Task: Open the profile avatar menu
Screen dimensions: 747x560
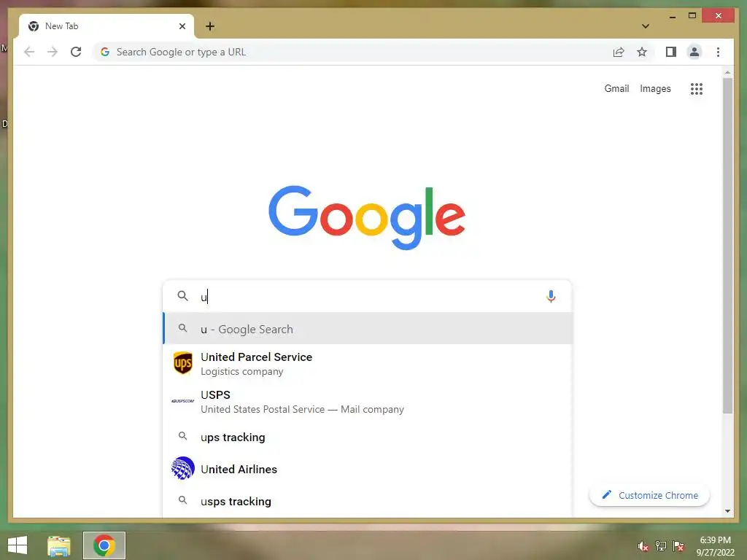Action: coord(694,52)
